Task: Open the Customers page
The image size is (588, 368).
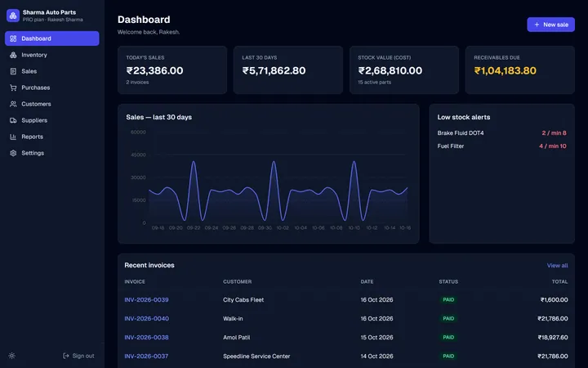Action: pyautogui.click(x=52, y=104)
